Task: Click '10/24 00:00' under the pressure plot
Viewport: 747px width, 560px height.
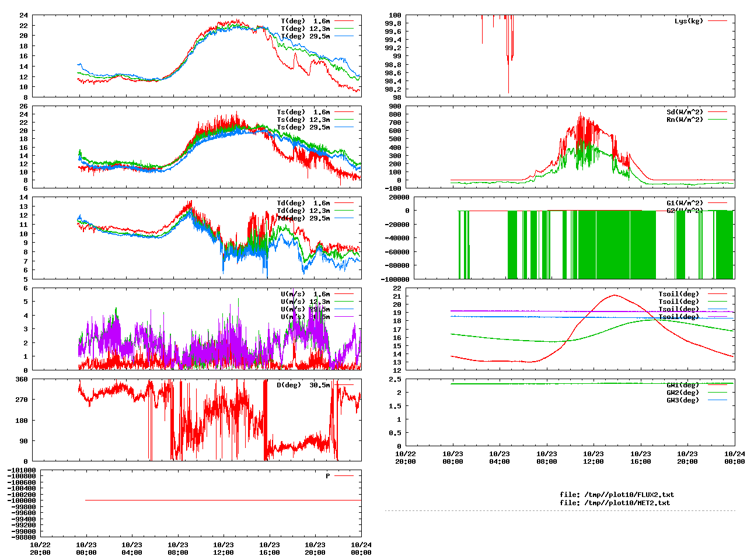Action: pyautogui.click(x=361, y=548)
